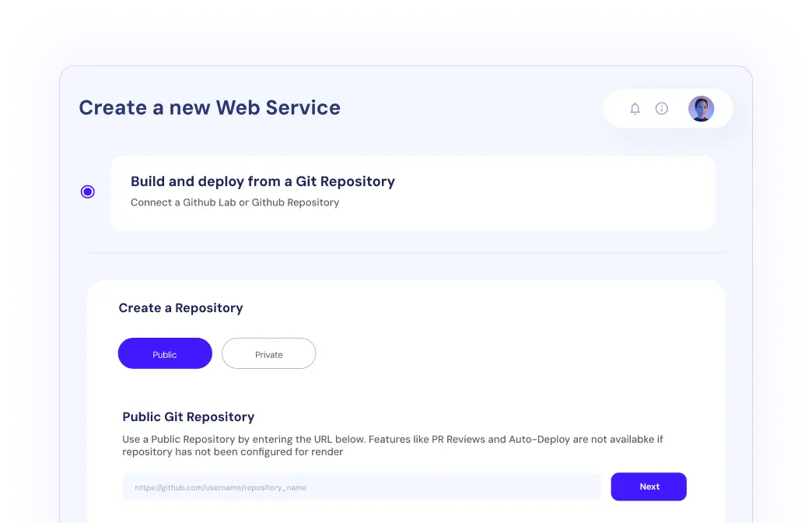812x523 pixels.
Task: Click the "repository has not been configured" text line
Action: coord(233,451)
